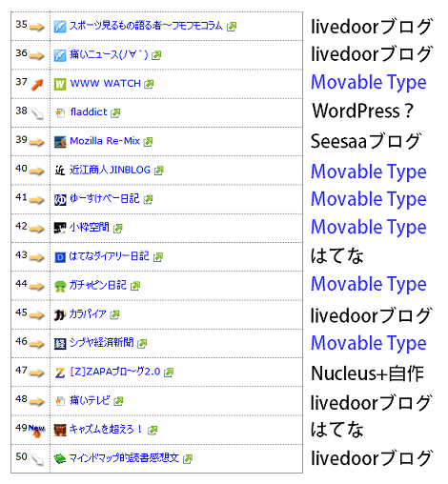Click external-link icon beside カラパイア
Screen dimensions: 448x484
[x=114, y=315]
